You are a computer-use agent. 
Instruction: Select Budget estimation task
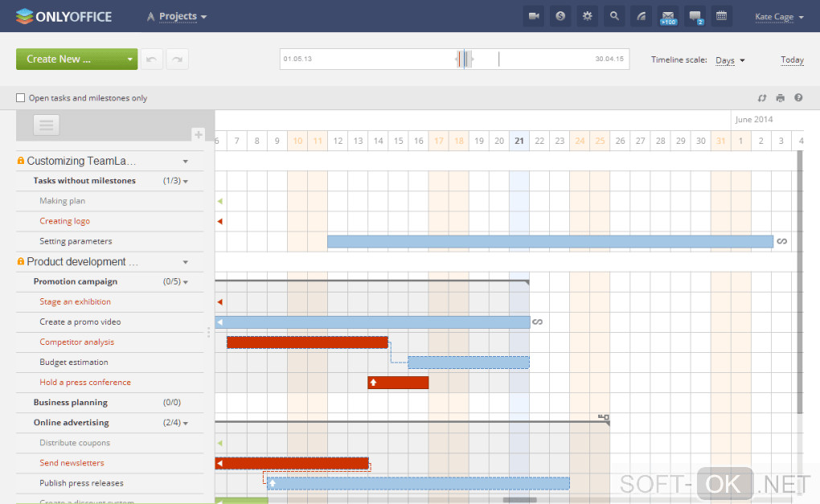[x=74, y=362]
